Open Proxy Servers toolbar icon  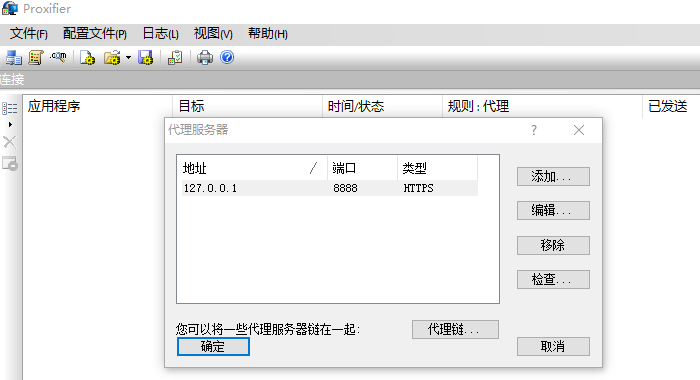pyautogui.click(x=13, y=58)
